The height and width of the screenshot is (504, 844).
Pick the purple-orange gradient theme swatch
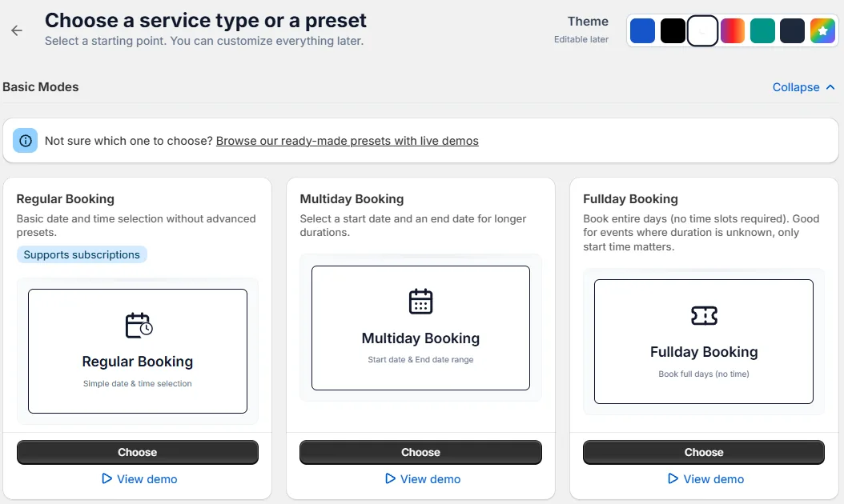(733, 30)
